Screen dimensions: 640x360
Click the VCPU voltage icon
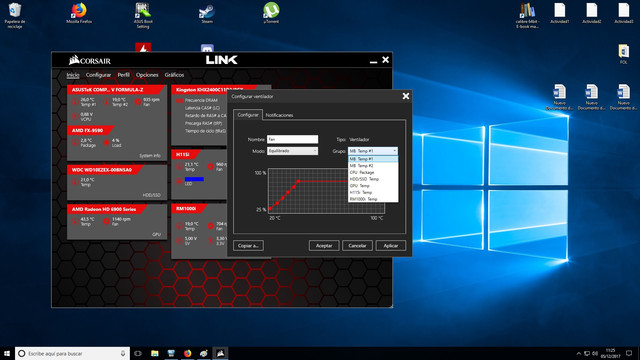[x=75, y=116]
